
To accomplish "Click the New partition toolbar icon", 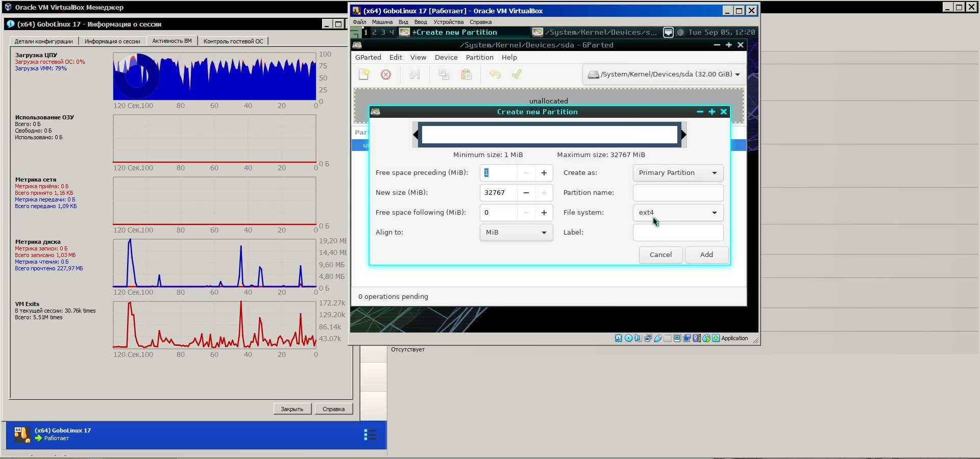I will coord(364,74).
